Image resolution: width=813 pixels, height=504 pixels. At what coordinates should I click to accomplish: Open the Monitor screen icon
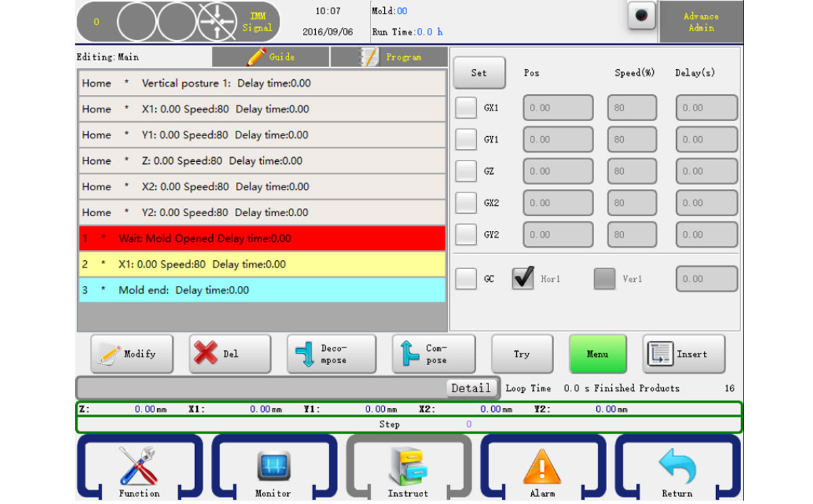273,467
